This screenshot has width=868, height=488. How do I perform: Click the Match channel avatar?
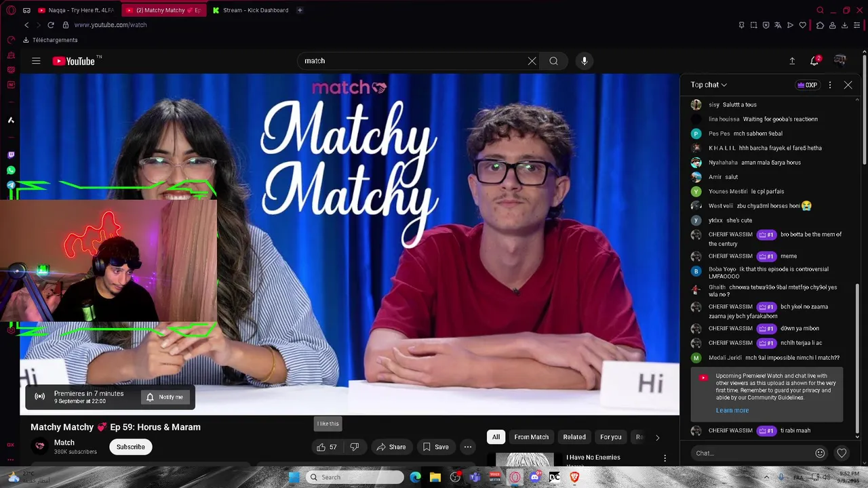(x=40, y=446)
